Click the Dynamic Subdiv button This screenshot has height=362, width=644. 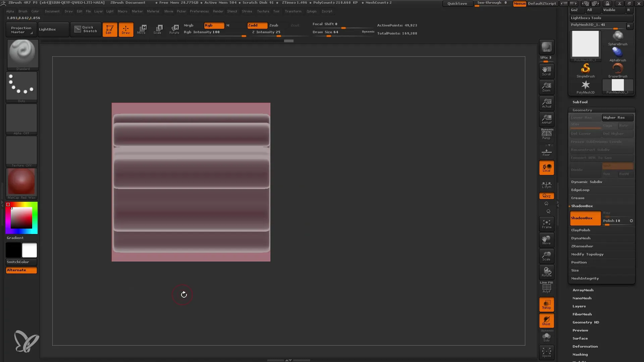tap(587, 182)
